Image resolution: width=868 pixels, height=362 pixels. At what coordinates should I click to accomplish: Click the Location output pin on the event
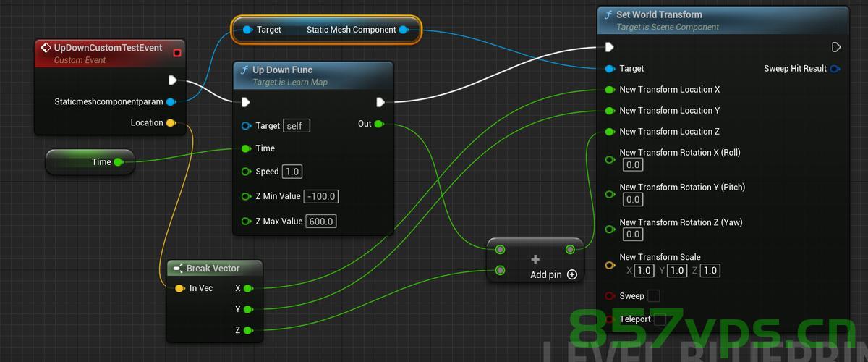[x=171, y=123]
